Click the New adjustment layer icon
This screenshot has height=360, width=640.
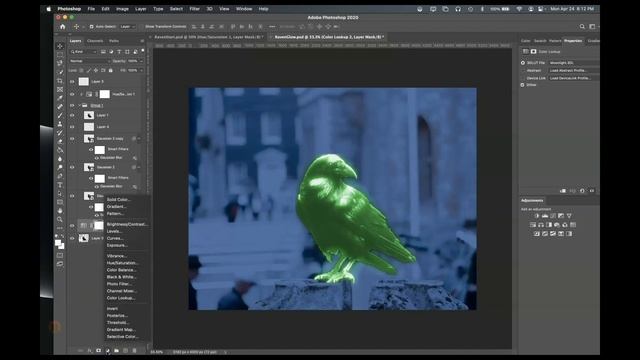coord(107,351)
